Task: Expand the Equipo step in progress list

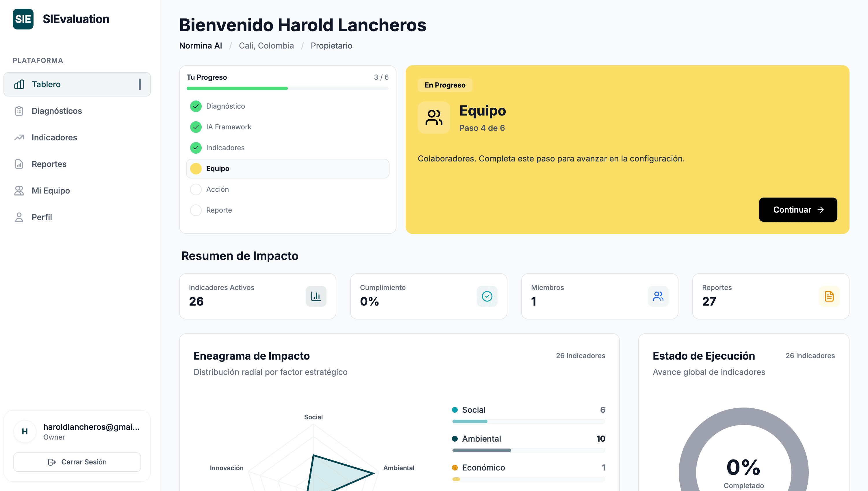Action: click(x=288, y=169)
